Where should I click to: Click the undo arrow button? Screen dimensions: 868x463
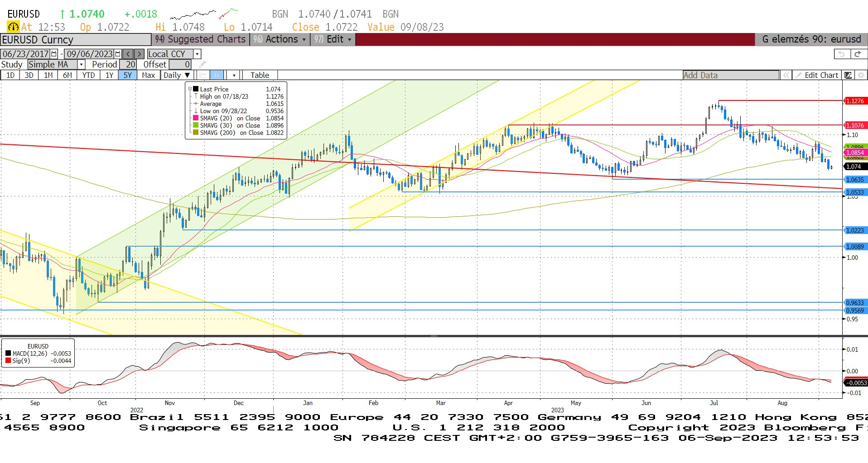pyautogui.click(x=841, y=54)
